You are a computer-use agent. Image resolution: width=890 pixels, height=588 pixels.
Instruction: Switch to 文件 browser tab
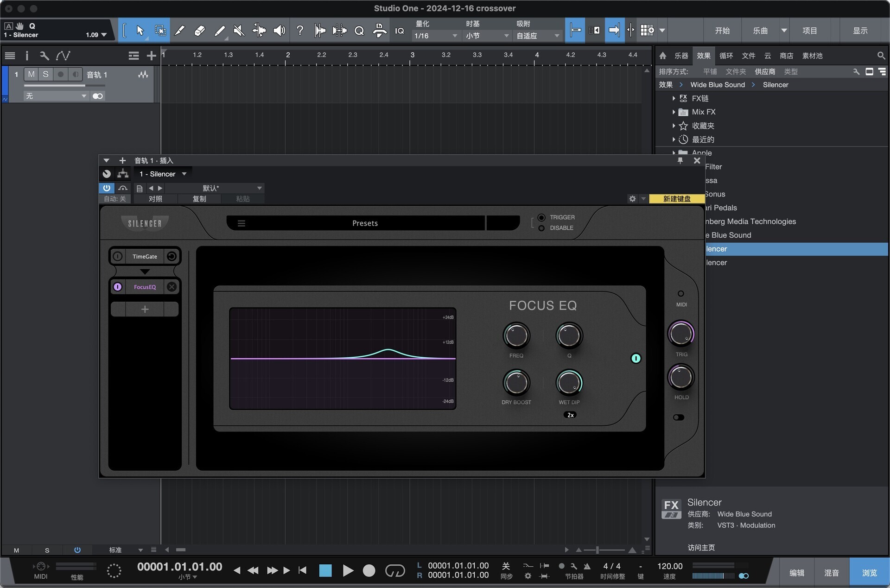[x=748, y=56]
